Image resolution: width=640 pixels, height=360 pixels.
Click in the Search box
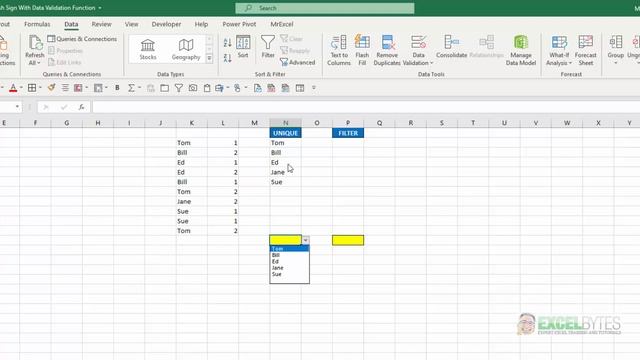click(325, 8)
